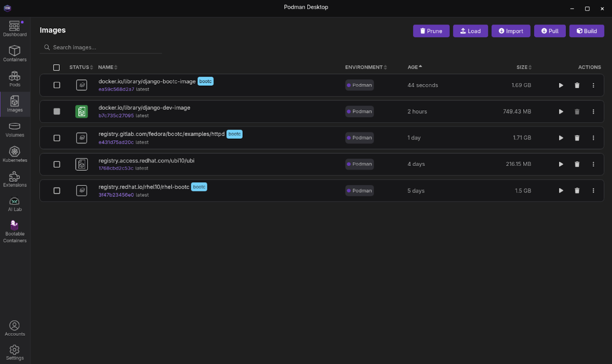
Task: Open the AI Lab extension
Action: click(15, 204)
